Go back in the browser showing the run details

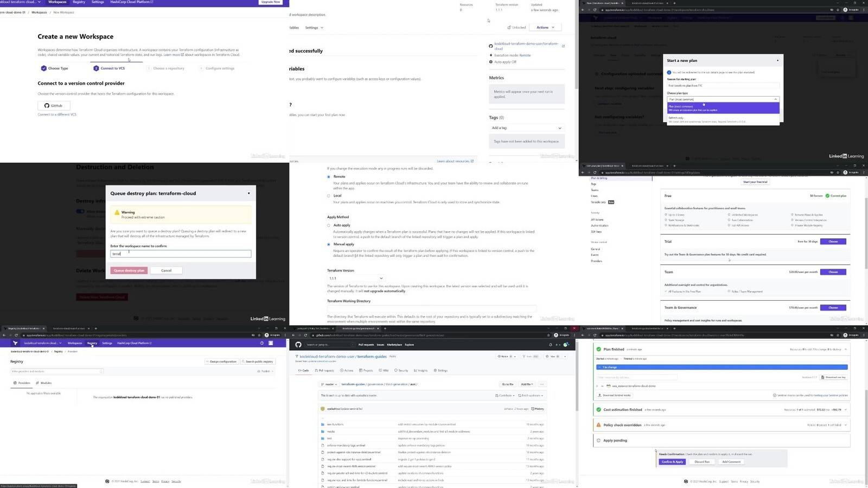tap(583, 335)
